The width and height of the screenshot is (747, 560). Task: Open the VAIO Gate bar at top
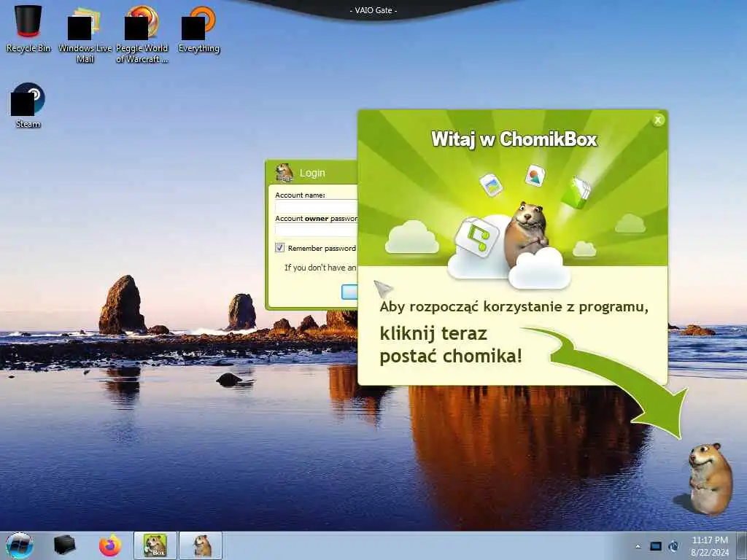373,9
